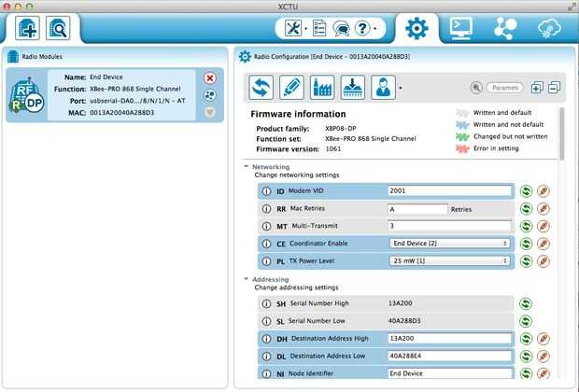Image resolution: width=579 pixels, height=392 pixels.
Task: Expand all configuration sections
Action: click(537, 88)
